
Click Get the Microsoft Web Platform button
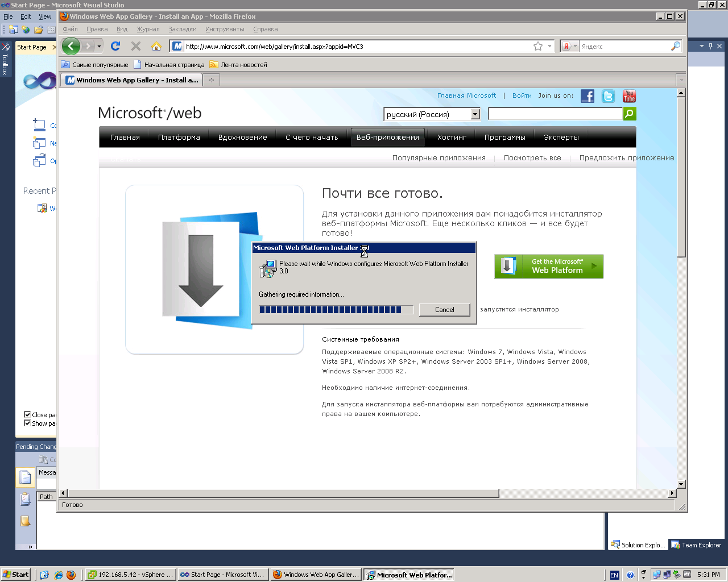point(549,266)
